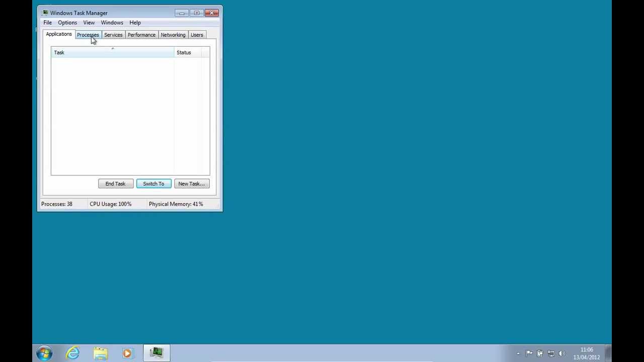Image resolution: width=644 pixels, height=362 pixels.
Task: Open Windows Media Player from the taskbar
Action: (127, 353)
